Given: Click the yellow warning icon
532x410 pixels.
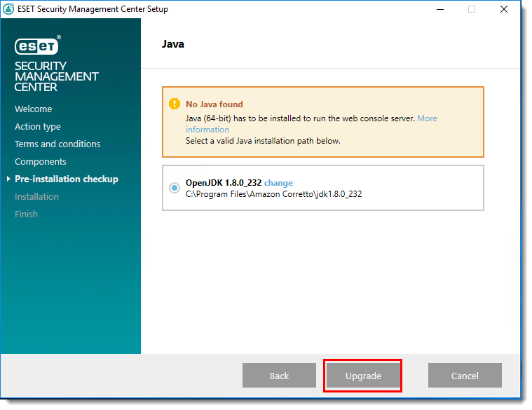Looking at the screenshot, I should pos(175,104).
